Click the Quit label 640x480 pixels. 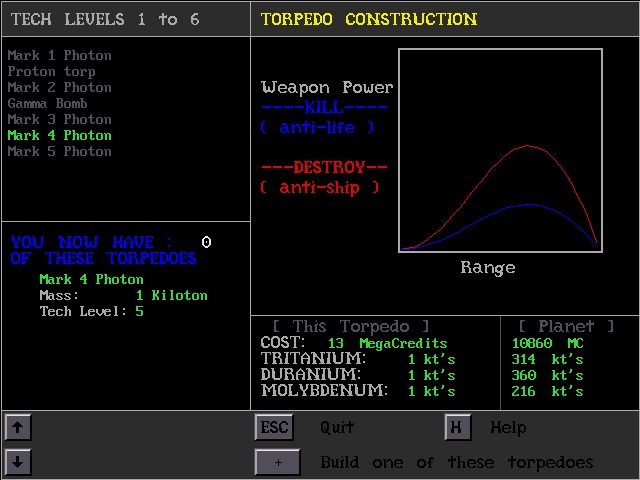(337, 427)
